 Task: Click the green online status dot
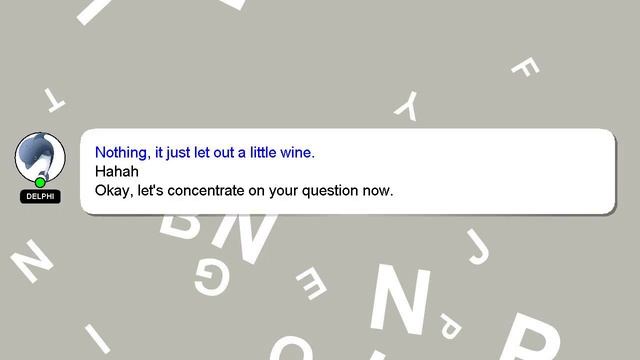coord(40,182)
